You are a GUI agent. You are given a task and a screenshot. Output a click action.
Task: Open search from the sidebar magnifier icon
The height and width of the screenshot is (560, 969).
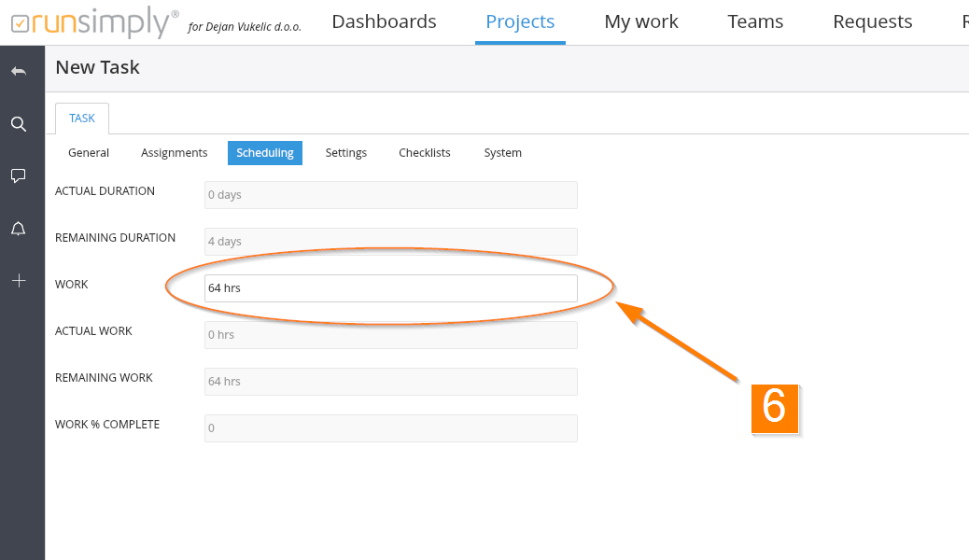[x=18, y=124]
